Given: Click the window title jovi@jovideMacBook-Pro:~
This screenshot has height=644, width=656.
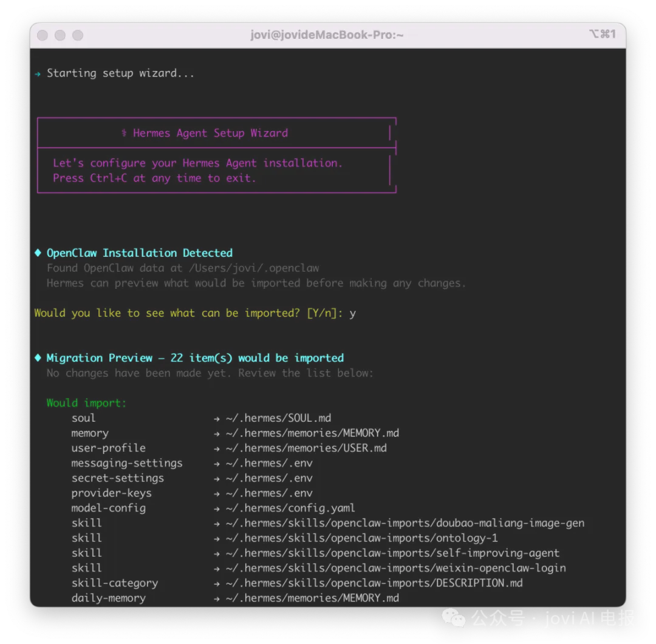Looking at the screenshot, I should coord(327,35).
